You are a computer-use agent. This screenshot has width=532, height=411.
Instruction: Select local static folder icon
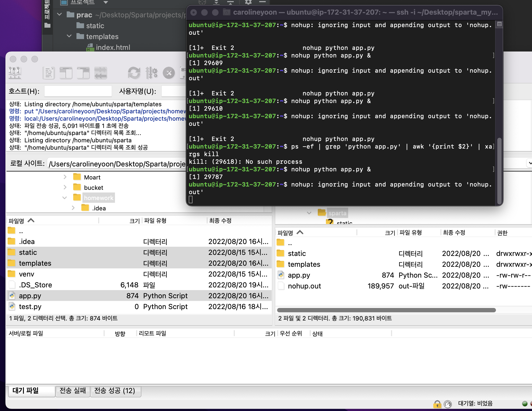[x=12, y=252]
